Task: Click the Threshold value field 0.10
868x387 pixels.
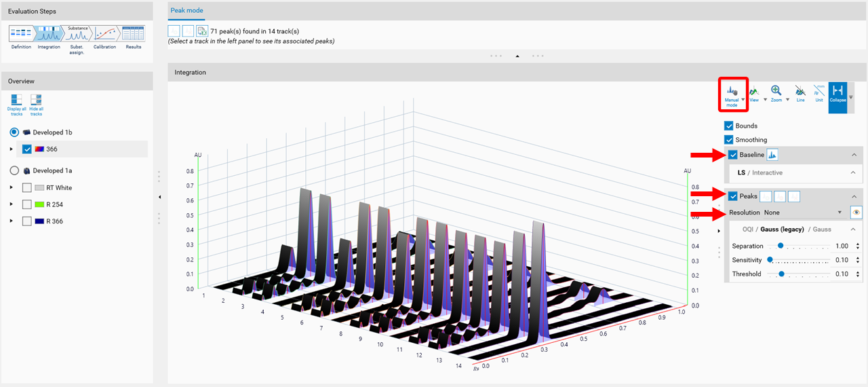Action: [842, 274]
